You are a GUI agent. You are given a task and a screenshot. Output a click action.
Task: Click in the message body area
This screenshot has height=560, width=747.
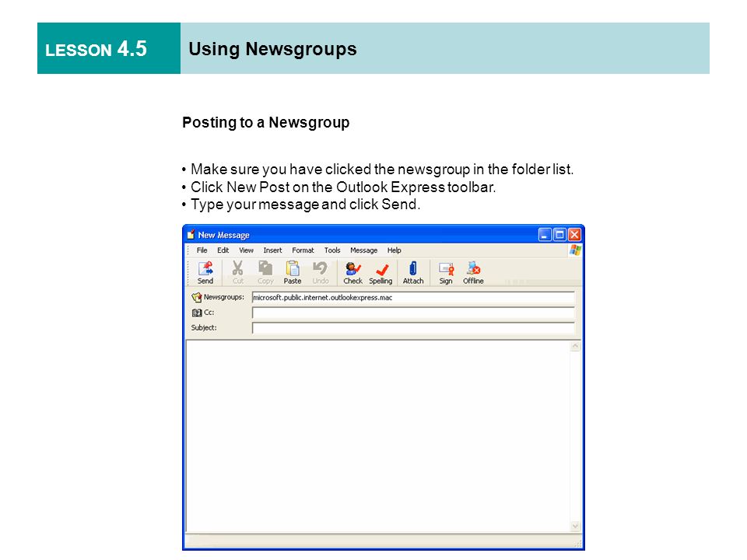coord(378,436)
